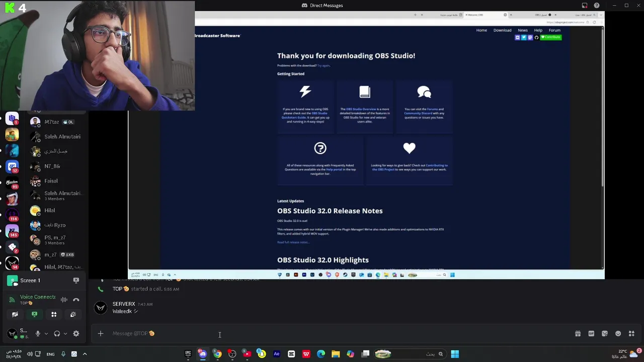Open the GIF picker
Screen dimensions: 644x362
coord(591,333)
